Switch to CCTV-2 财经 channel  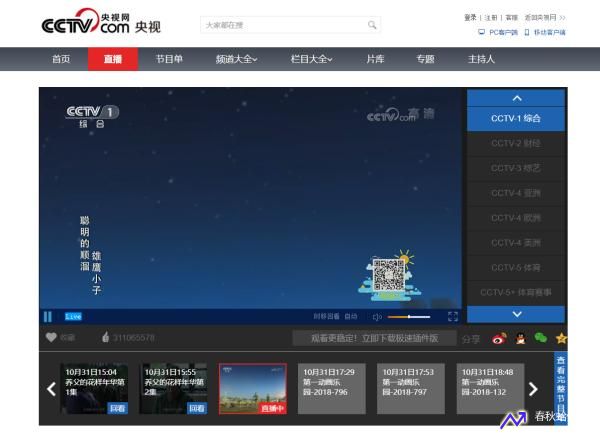[516, 143]
